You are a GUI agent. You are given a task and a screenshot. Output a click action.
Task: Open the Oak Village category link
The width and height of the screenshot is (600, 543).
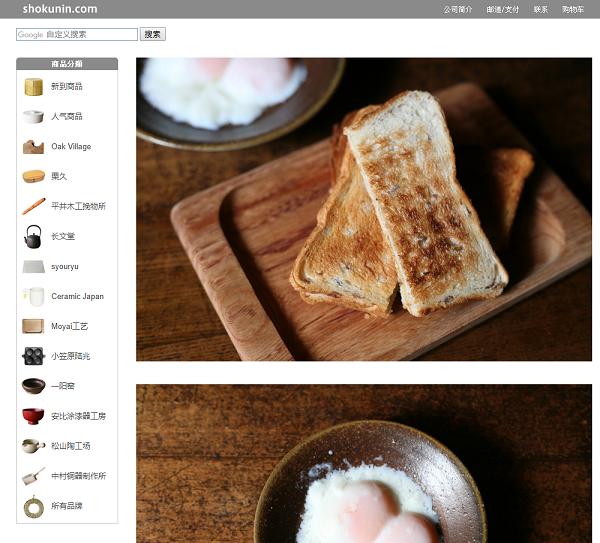(x=71, y=147)
